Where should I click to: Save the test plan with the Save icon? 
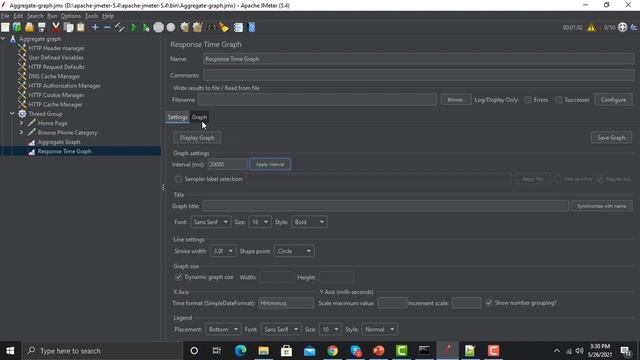click(x=42, y=27)
